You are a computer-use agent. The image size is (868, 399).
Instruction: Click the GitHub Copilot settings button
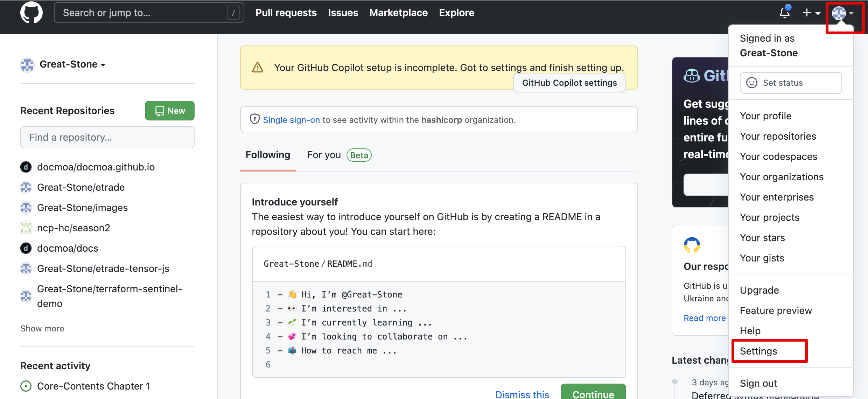pyautogui.click(x=569, y=83)
